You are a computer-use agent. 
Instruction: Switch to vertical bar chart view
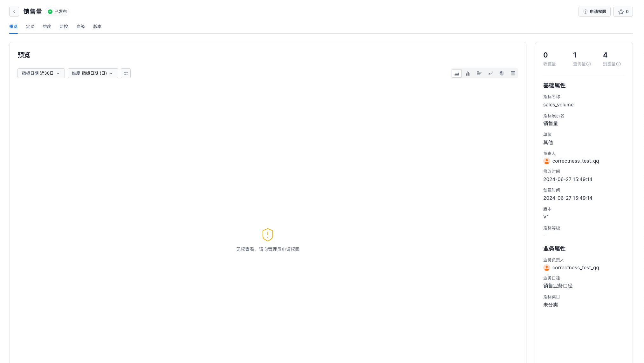(468, 73)
